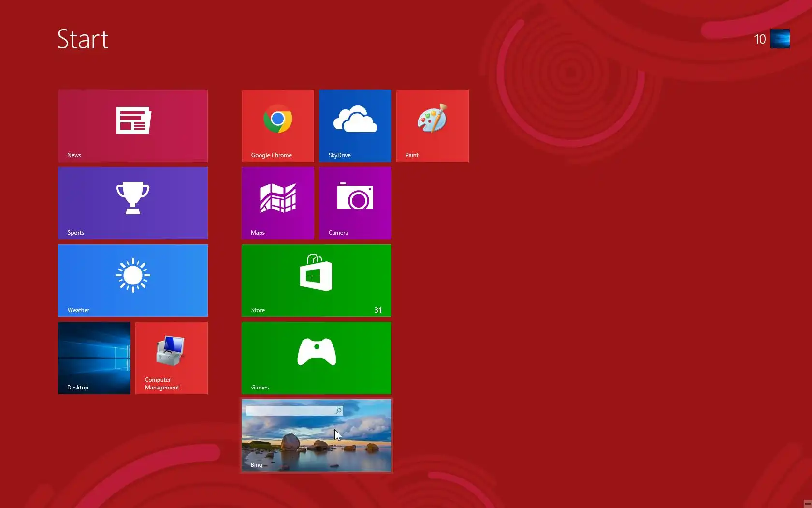Image resolution: width=812 pixels, height=508 pixels.
Task: Open the Bing tile
Action: click(x=317, y=435)
